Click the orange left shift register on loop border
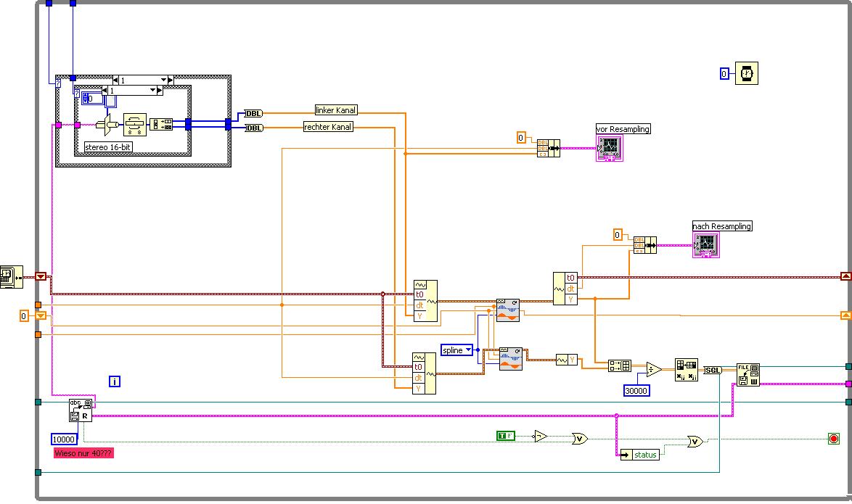The image size is (852, 504). [x=41, y=316]
